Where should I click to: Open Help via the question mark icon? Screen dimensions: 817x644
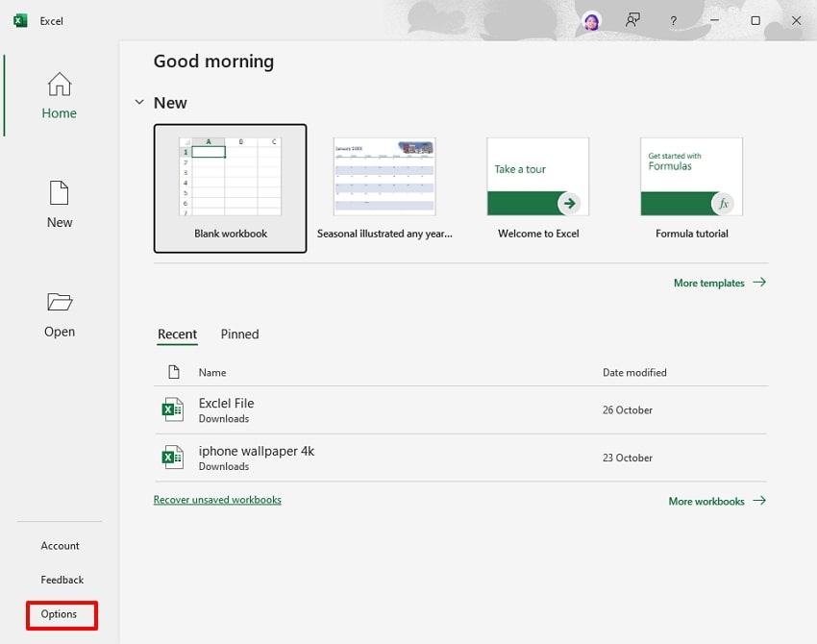click(673, 20)
